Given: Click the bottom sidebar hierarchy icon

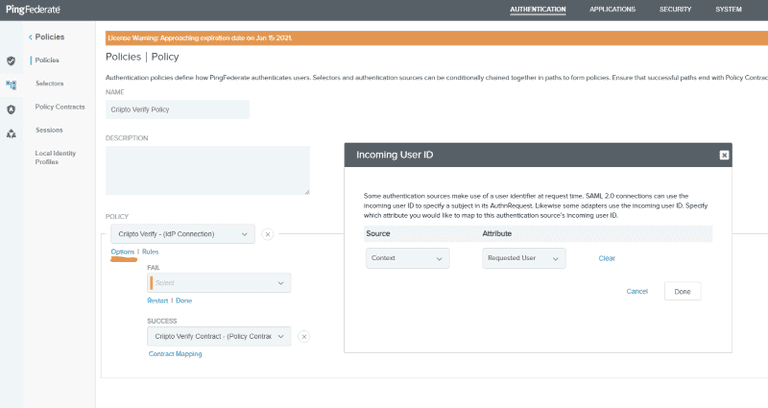Looking at the screenshot, I should (11, 133).
